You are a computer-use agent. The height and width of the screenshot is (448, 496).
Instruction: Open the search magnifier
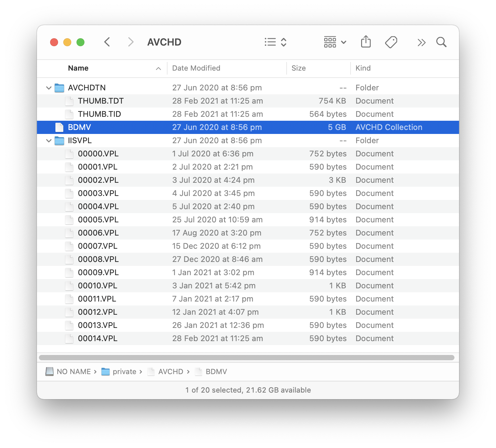(441, 42)
